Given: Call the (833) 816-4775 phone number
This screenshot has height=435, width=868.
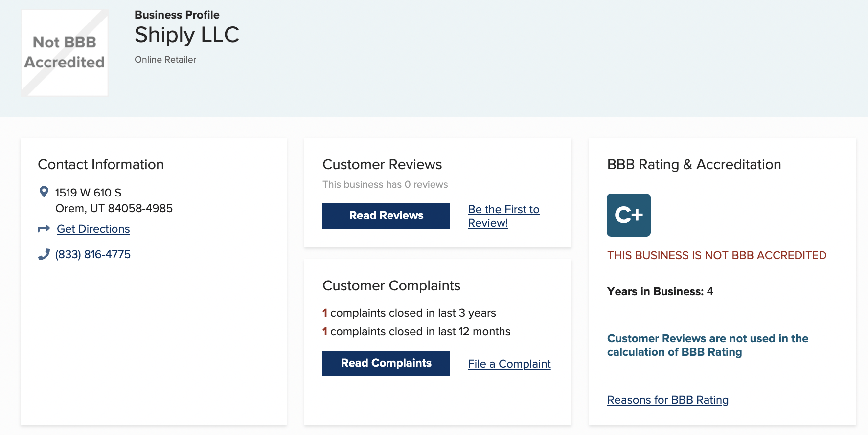Looking at the screenshot, I should point(92,254).
